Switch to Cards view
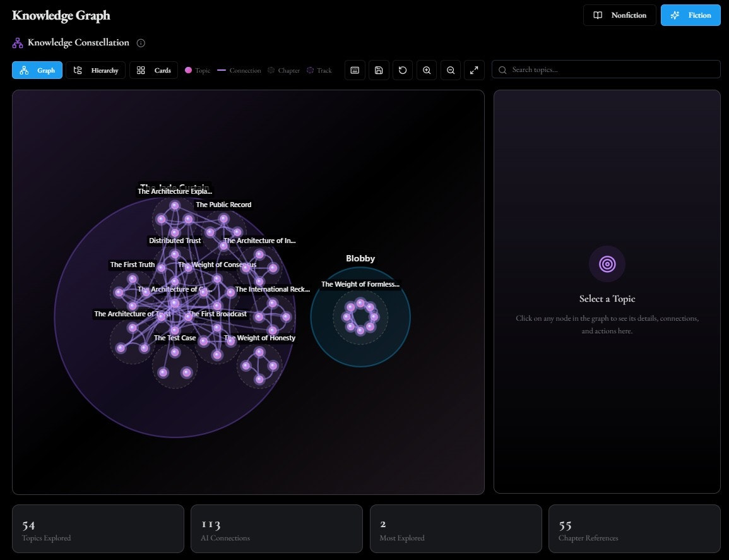Screen dimensions: 729x560 [154, 70]
